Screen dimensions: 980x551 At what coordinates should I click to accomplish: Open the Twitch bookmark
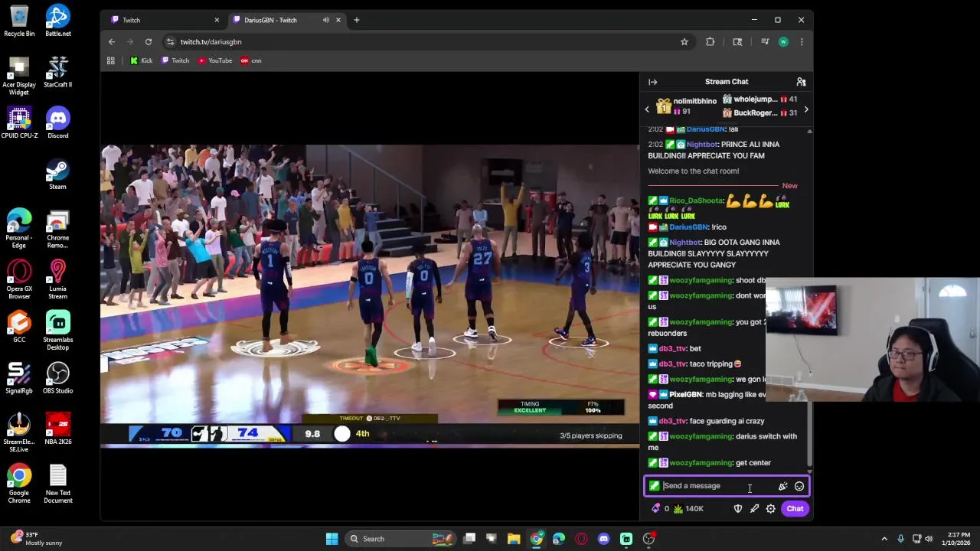pyautogui.click(x=175, y=60)
